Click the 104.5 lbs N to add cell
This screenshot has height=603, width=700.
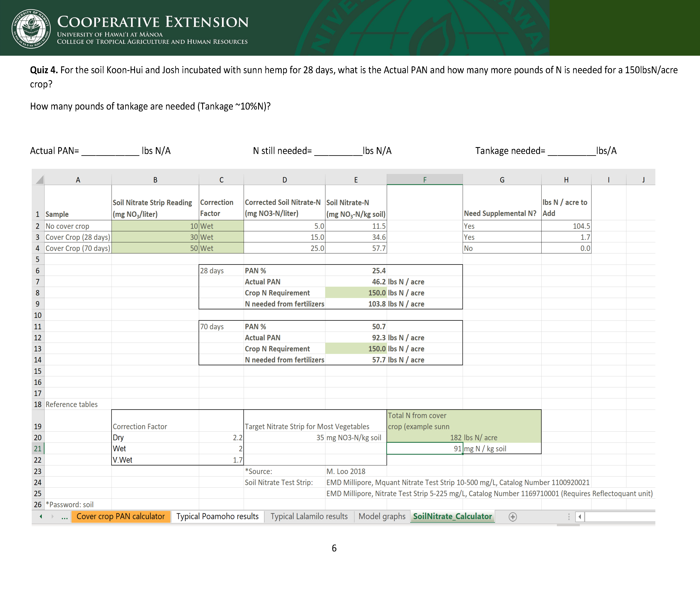point(566,226)
